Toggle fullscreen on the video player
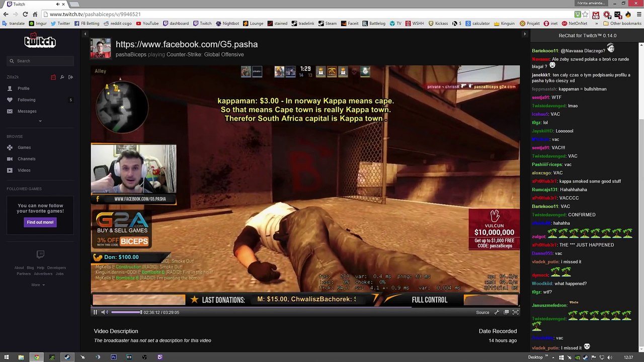Viewport: 644px width, 362px height. [x=515, y=312]
